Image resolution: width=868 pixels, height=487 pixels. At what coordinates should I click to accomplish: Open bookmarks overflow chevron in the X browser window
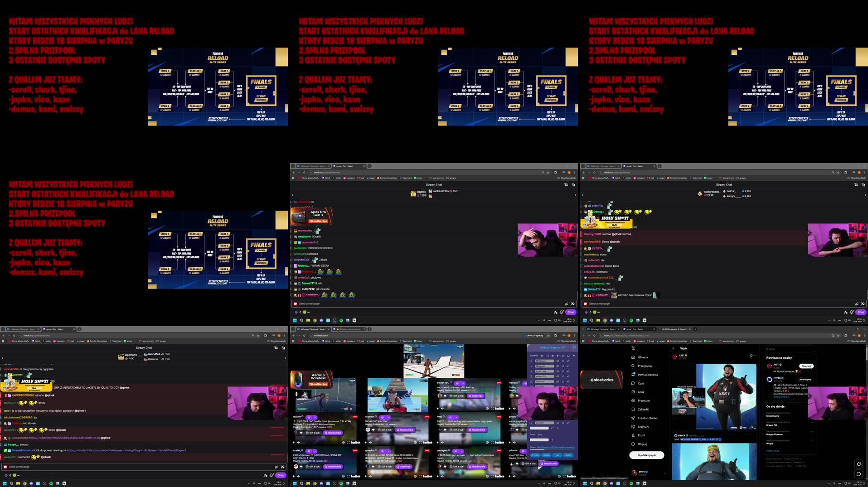pos(716,341)
